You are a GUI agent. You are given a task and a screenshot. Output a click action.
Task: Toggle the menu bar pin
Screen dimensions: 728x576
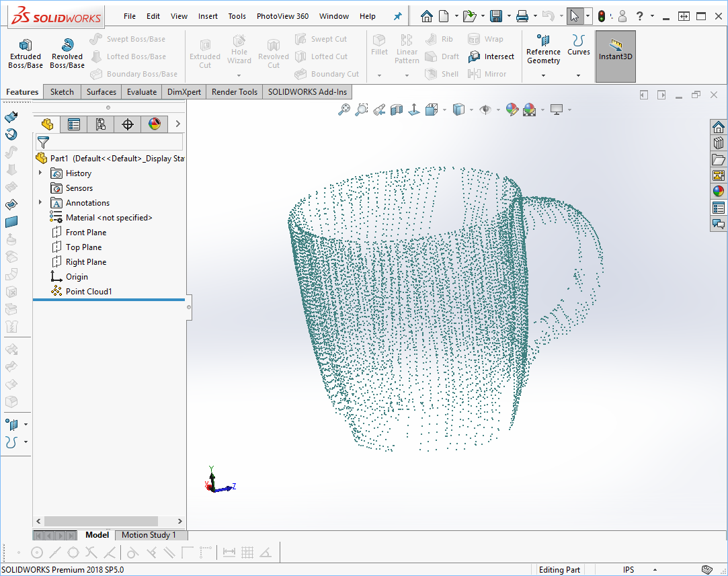point(397,16)
